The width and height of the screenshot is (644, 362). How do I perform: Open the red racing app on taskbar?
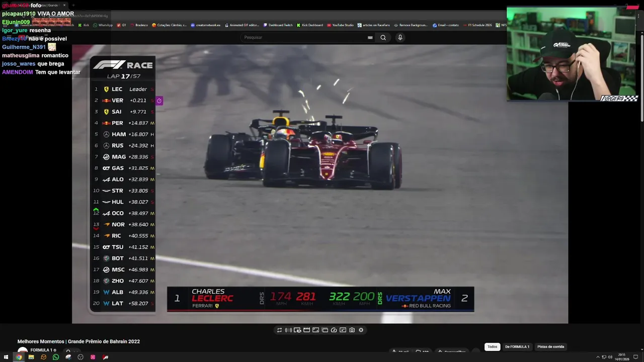point(105,357)
